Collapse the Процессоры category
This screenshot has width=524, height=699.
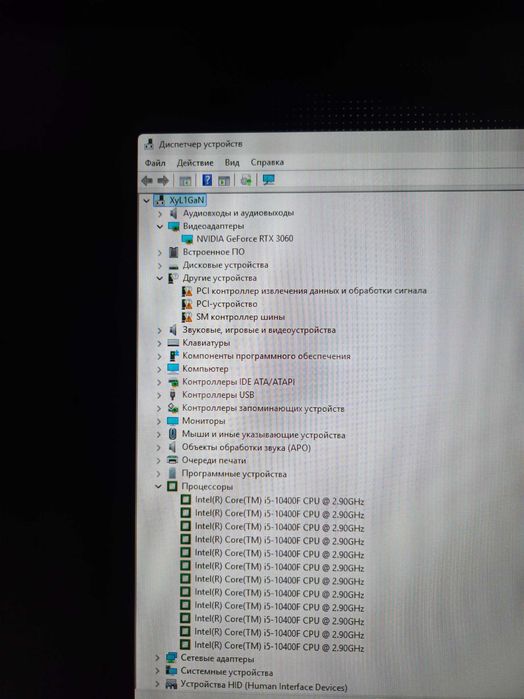pos(158,487)
